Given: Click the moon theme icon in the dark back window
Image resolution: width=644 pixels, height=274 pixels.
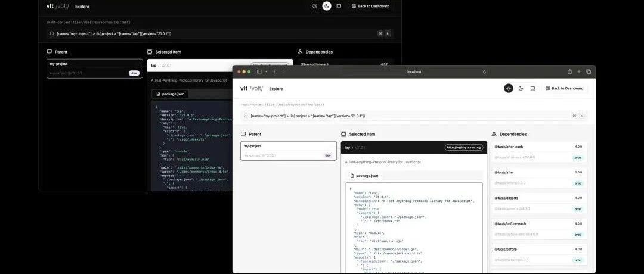Looking at the screenshot, I should (x=327, y=6).
